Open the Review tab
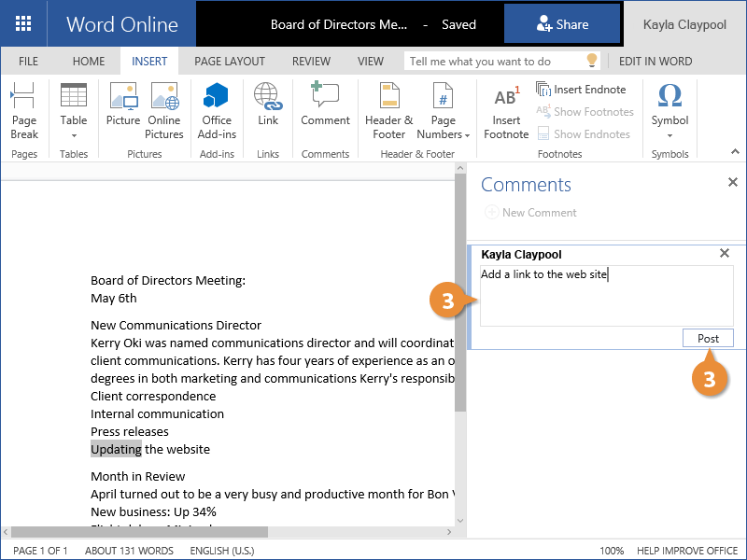Screen dimensions: 747x560 (x=311, y=62)
